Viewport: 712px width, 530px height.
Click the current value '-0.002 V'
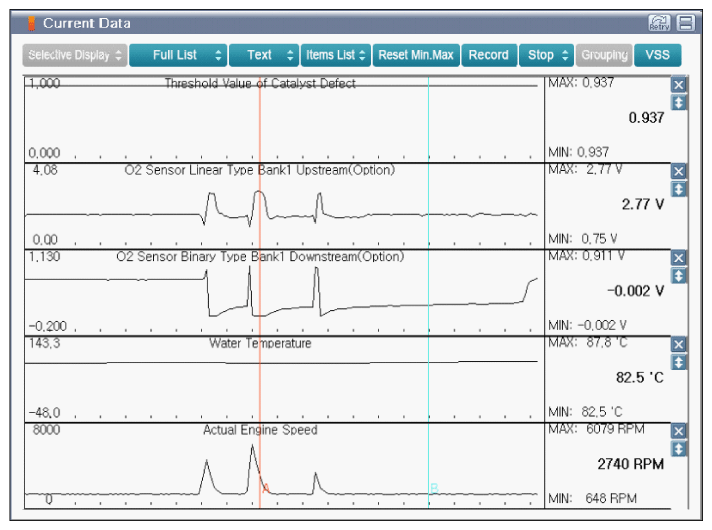(x=635, y=291)
